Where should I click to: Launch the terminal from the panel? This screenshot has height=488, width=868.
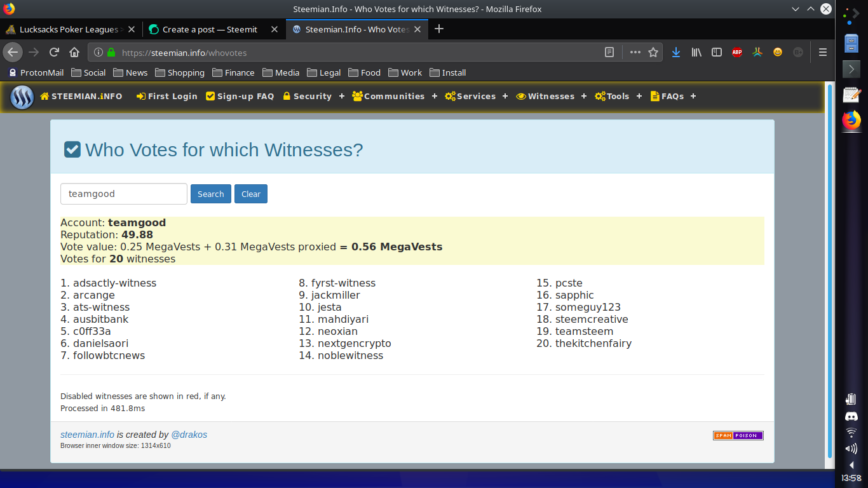[851, 68]
